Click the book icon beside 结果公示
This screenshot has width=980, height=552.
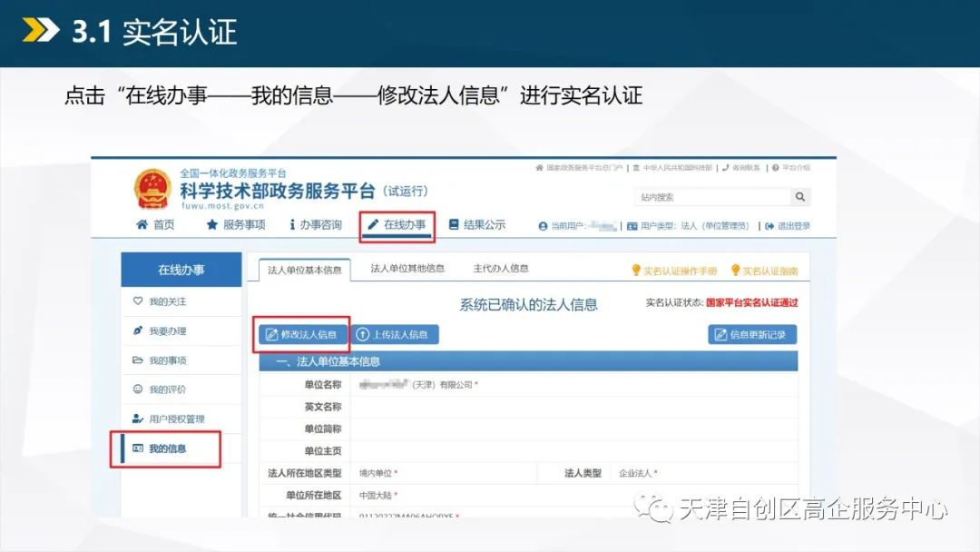pos(454,224)
